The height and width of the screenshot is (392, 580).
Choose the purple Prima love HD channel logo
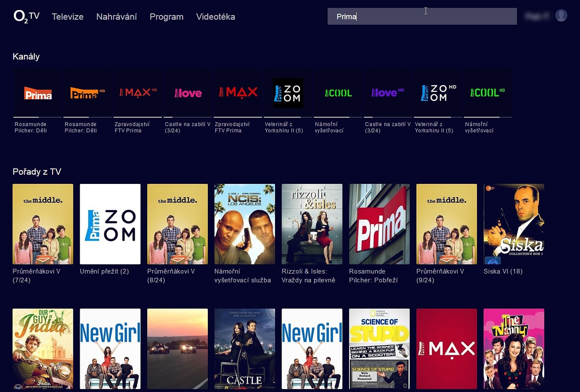click(x=388, y=93)
